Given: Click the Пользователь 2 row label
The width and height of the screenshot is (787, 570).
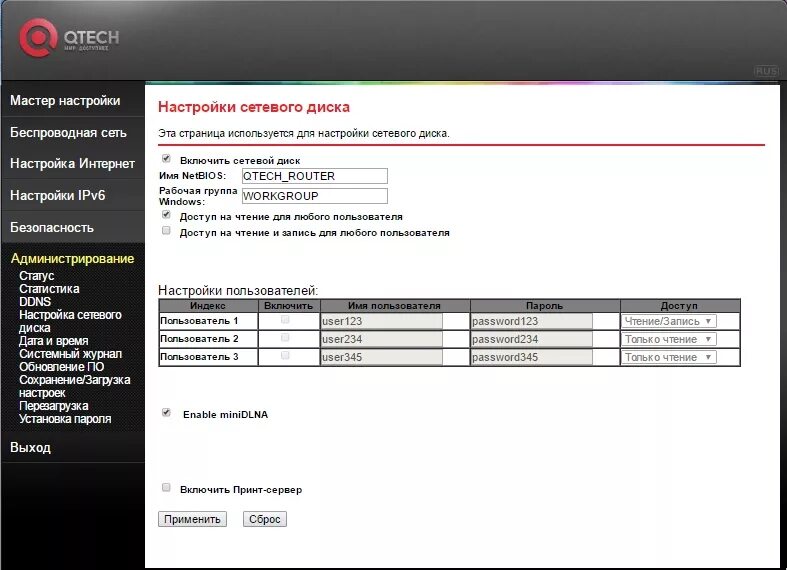Looking at the screenshot, I should (x=199, y=339).
